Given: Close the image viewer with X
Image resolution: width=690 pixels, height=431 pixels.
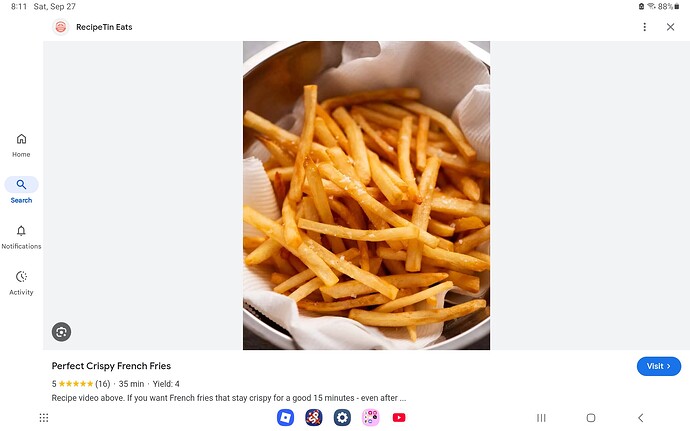Looking at the screenshot, I should [x=670, y=27].
